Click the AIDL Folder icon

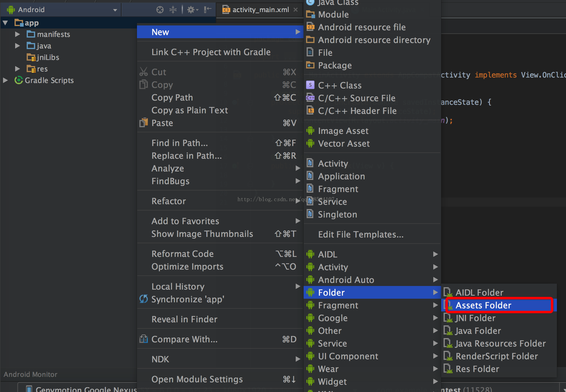[448, 292]
